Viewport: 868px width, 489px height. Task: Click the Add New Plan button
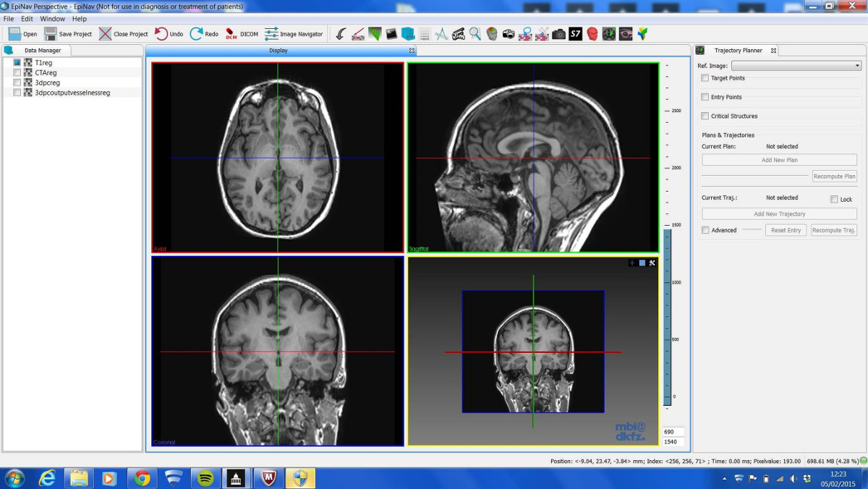(779, 160)
